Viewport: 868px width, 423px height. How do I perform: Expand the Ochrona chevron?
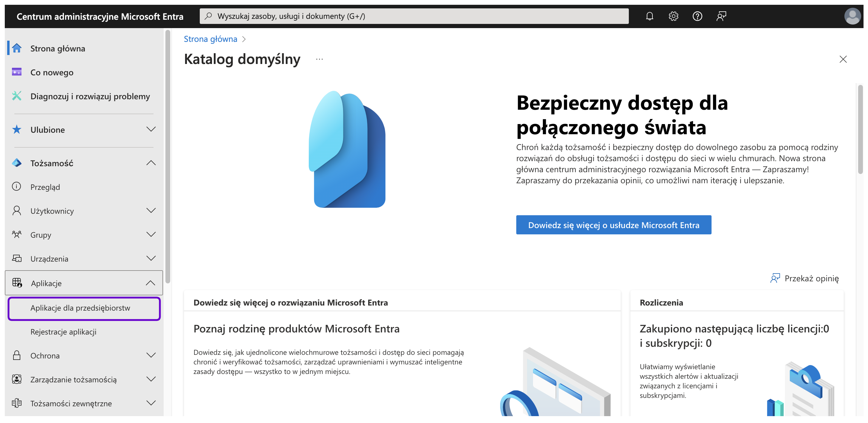click(151, 355)
